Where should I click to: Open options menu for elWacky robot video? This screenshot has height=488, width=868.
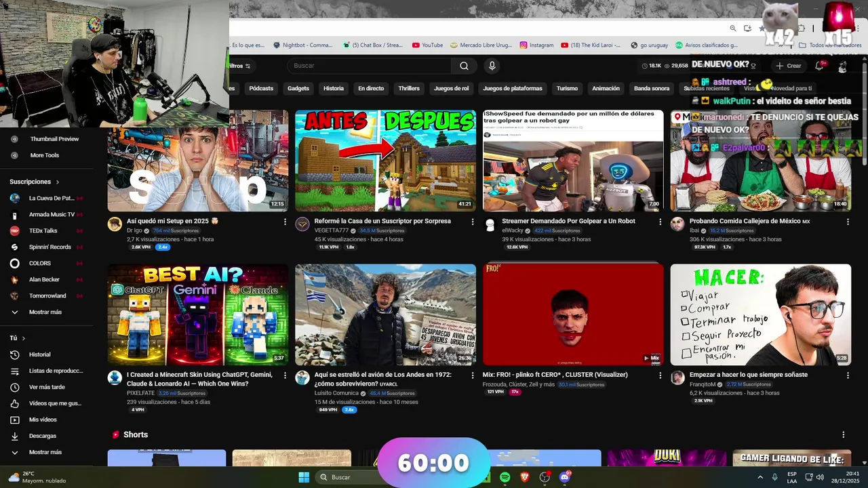(660, 222)
